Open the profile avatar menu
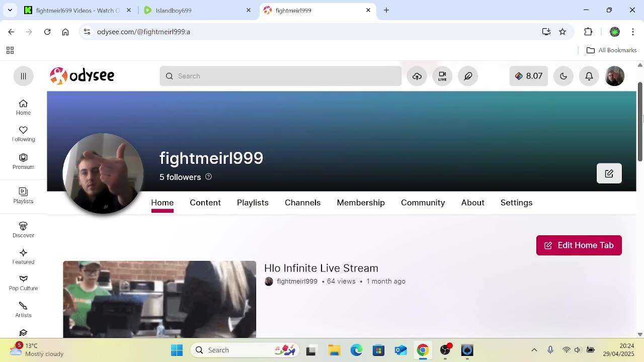This screenshot has height=362, width=644. [x=614, y=76]
